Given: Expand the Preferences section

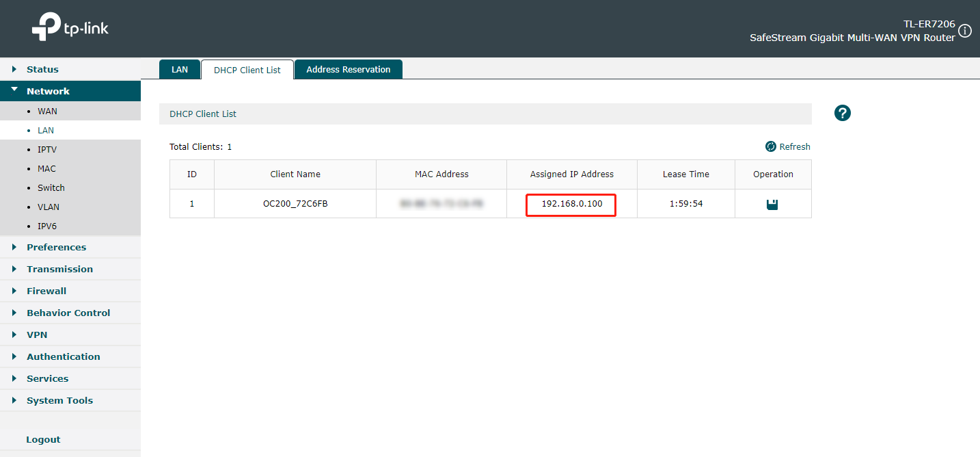Looking at the screenshot, I should [x=56, y=247].
